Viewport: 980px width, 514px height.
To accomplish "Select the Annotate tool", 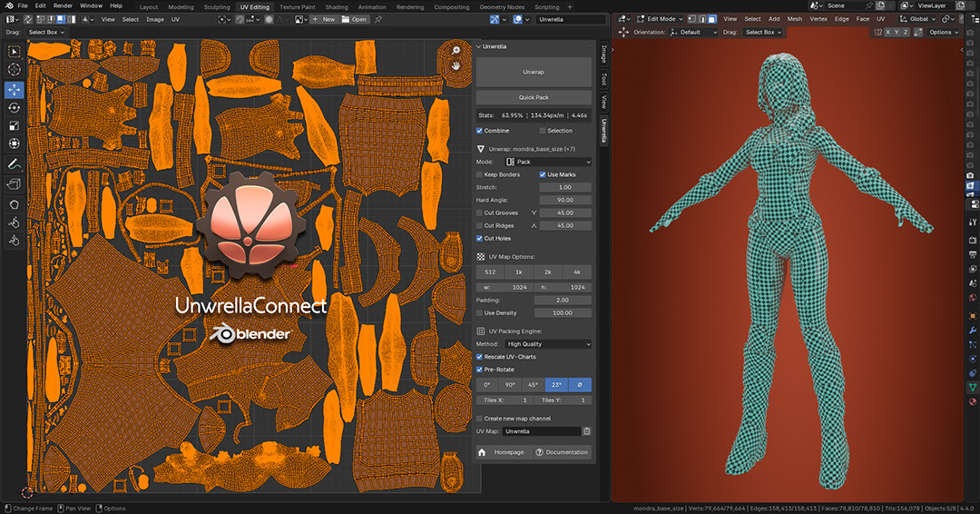I will tap(14, 164).
